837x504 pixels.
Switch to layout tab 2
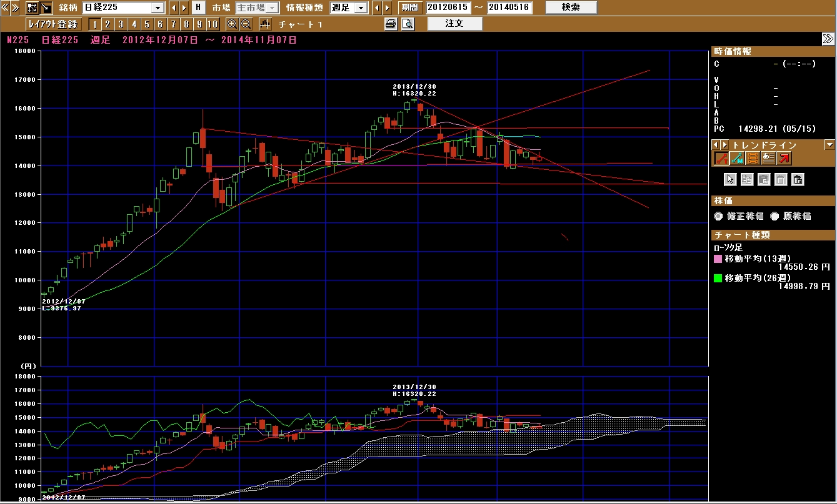[x=107, y=24]
